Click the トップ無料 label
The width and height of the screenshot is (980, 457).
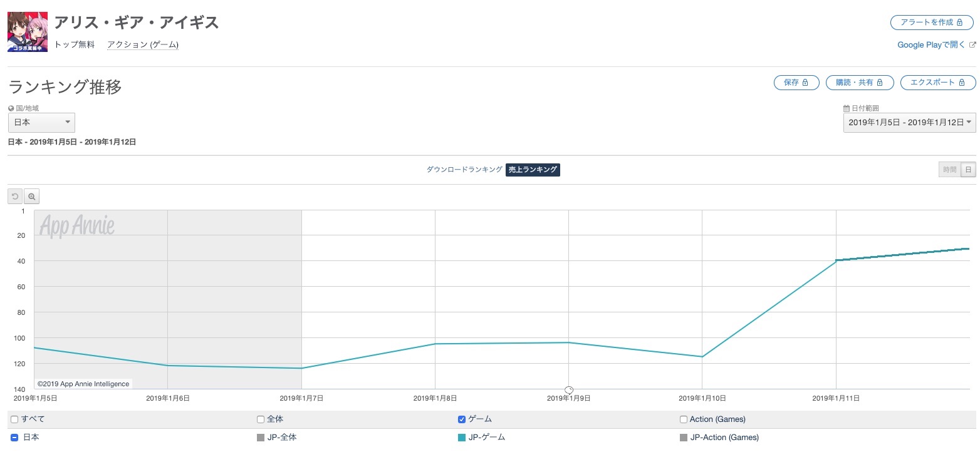coord(75,44)
